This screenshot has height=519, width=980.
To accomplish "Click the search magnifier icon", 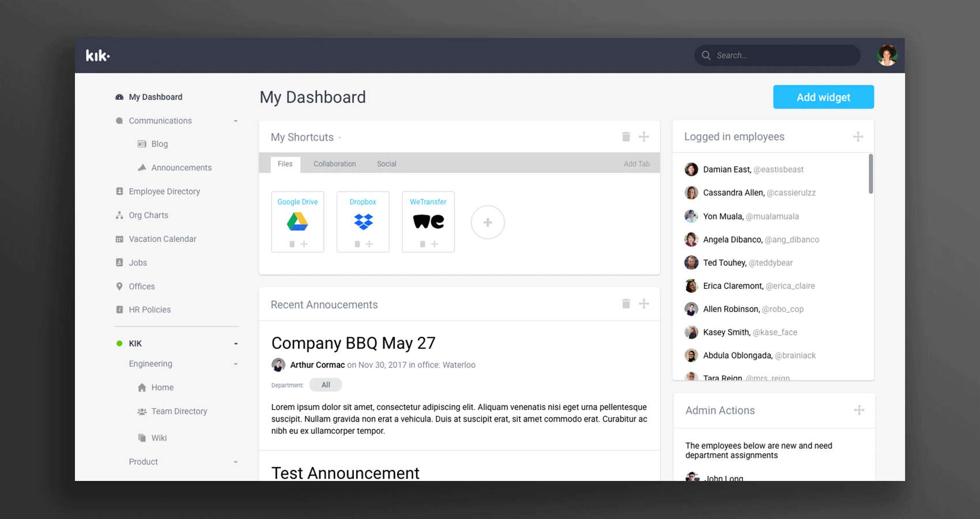I will coord(706,55).
